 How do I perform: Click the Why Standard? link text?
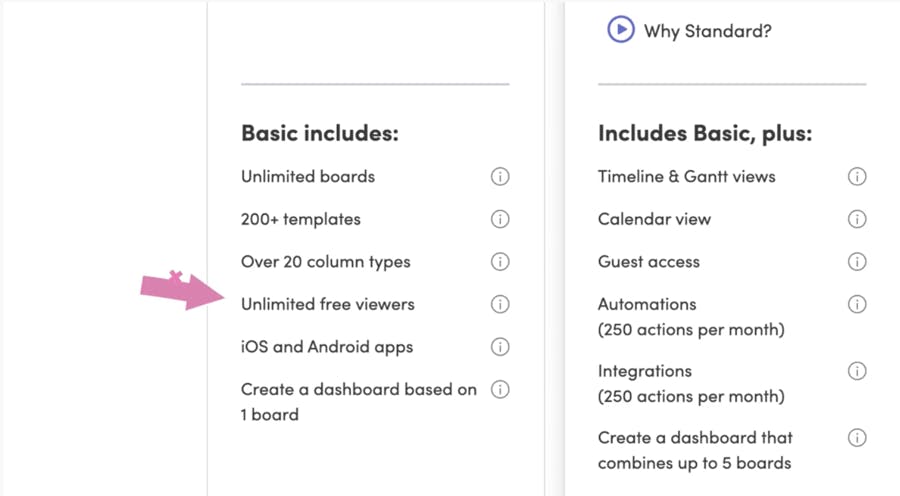707,31
